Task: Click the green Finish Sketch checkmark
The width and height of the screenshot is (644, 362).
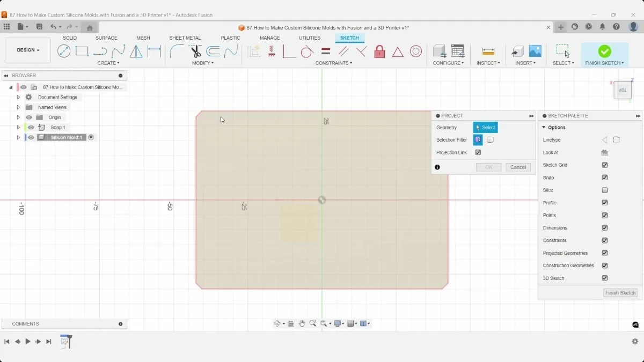Action: [x=605, y=51]
